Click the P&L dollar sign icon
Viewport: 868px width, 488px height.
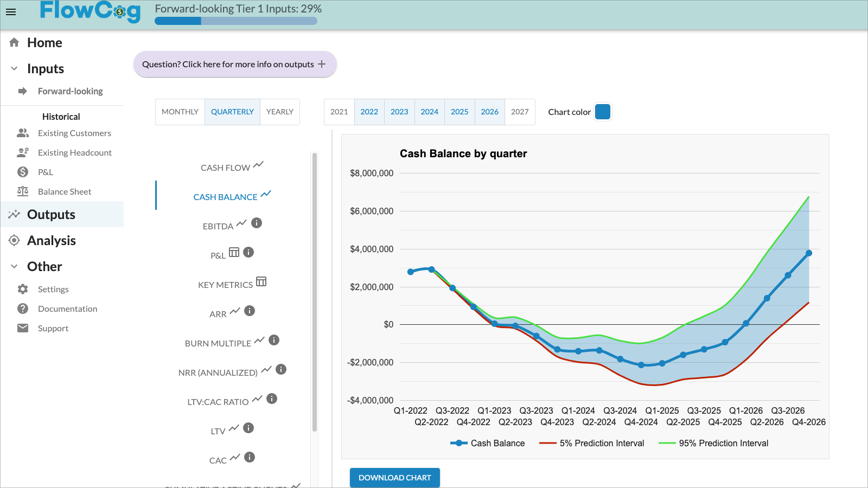(x=22, y=172)
